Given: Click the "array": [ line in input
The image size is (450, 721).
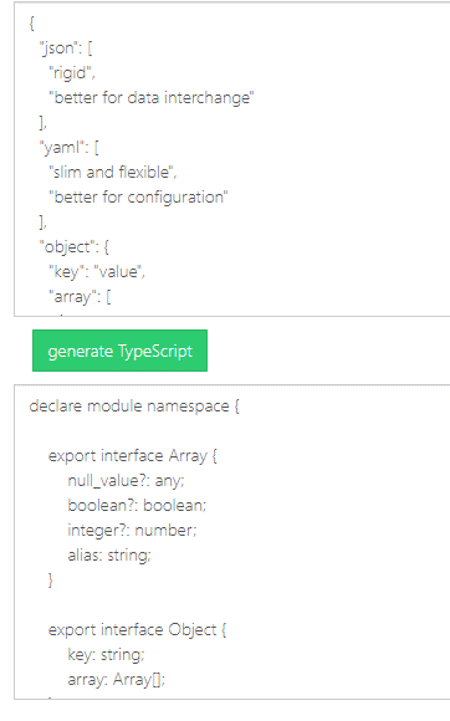Looking at the screenshot, I should pos(80,297).
